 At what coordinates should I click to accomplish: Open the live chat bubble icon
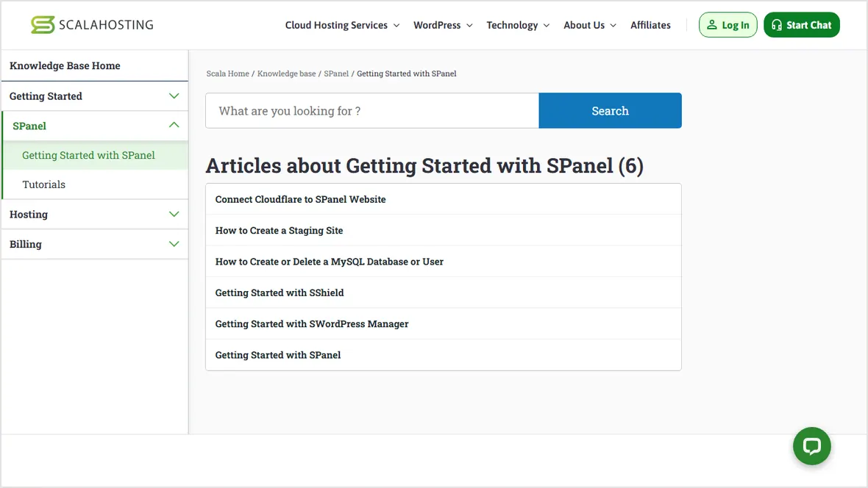pos(811,446)
